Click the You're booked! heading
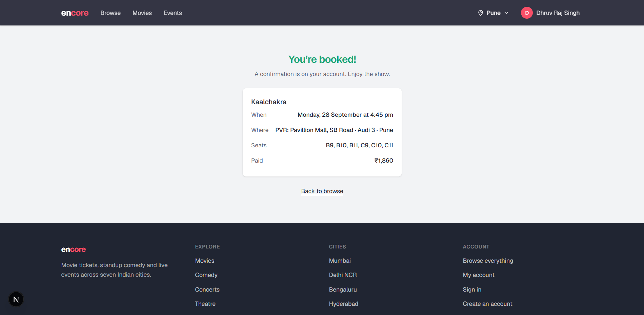The width and height of the screenshot is (644, 315). (322, 59)
